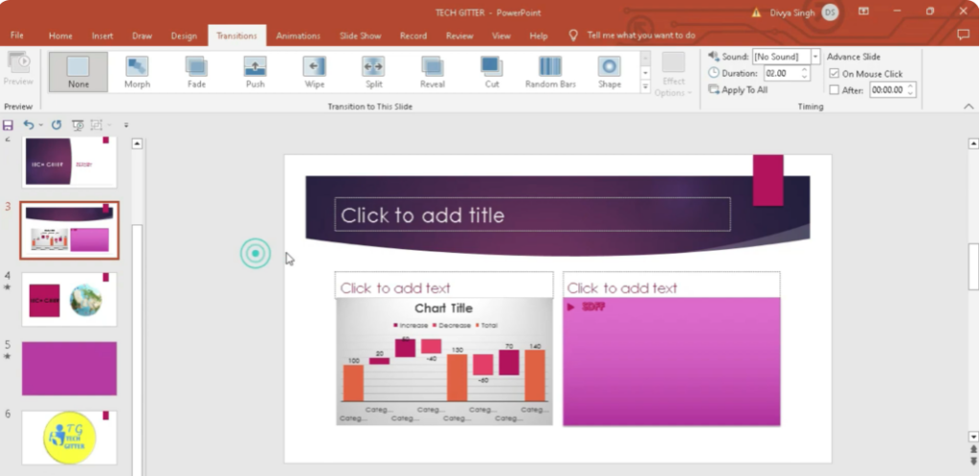
Task: Open the Undo dropdown arrow
Action: coord(41,125)
